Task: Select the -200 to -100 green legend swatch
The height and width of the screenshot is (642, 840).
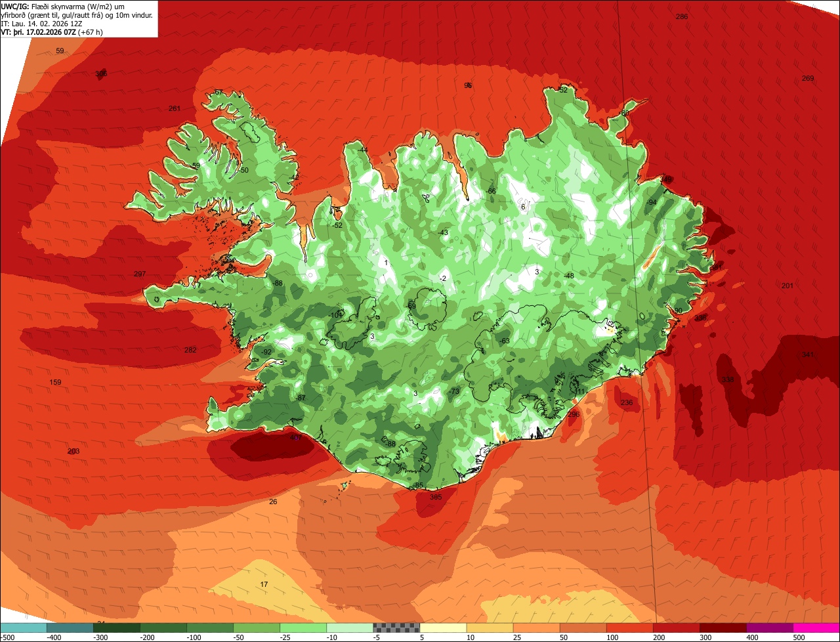Action: pyautogui.click(x=163, y=628)
